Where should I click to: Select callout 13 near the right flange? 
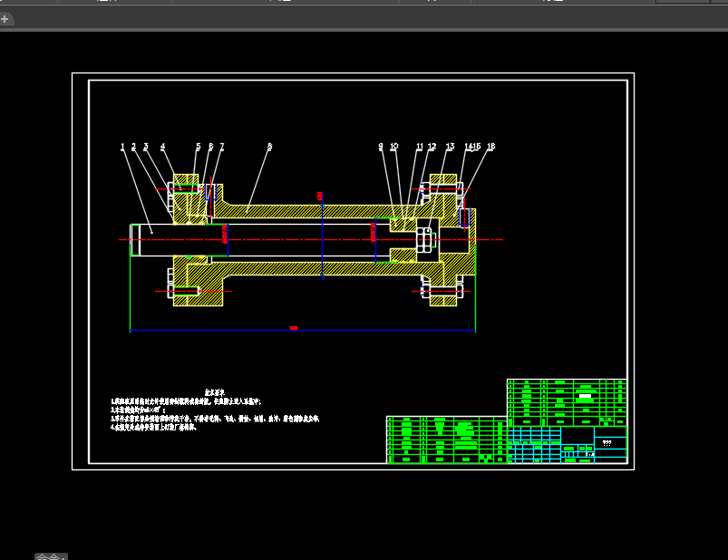pos(450,145)
